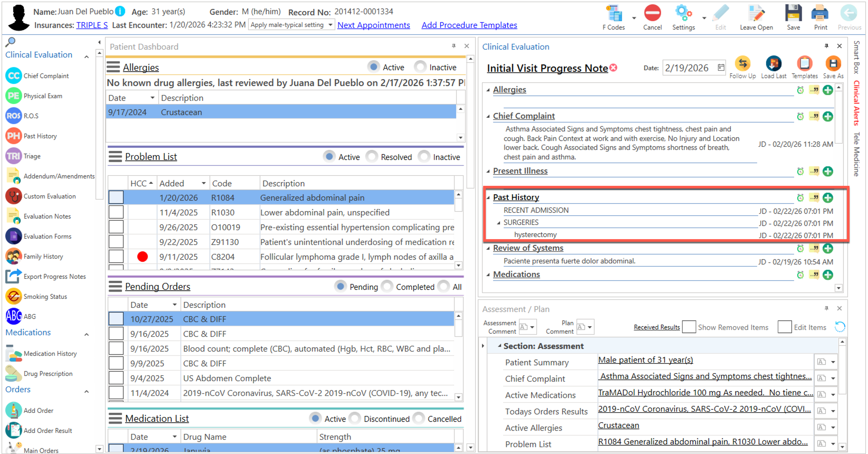
Task: Click the Date field showing 2/19/2026
Action: coord(687,68)
